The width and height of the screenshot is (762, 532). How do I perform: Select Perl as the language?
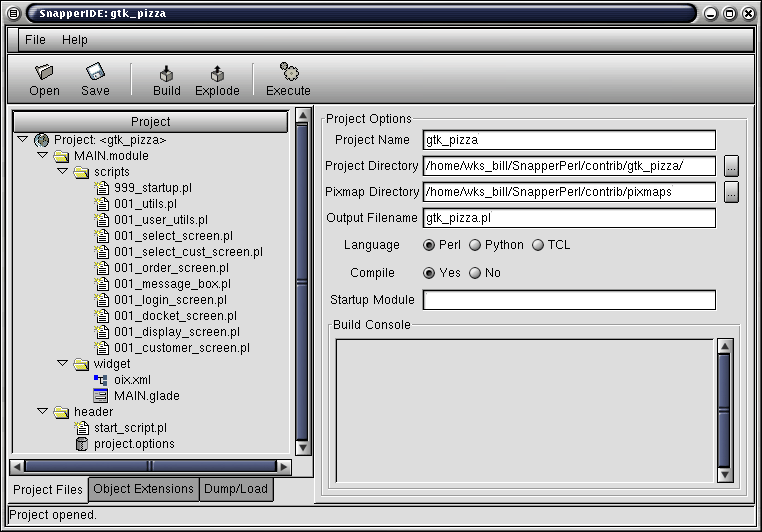(x=429, y=245)
